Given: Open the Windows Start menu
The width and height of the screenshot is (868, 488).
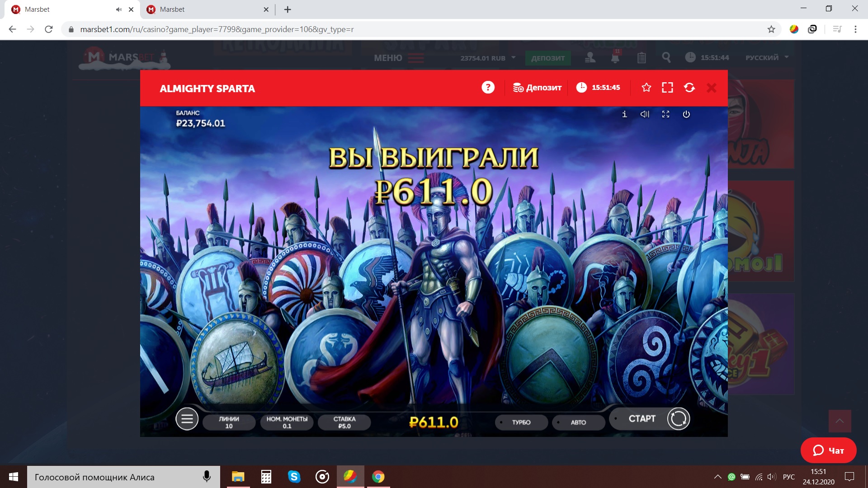Looking at the screenshot, I should point(14,477).
